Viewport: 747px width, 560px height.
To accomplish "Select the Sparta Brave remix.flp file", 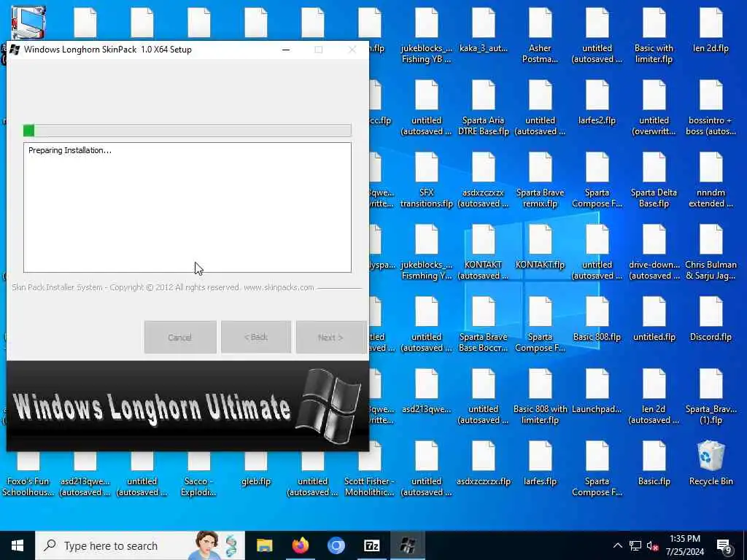I will point(541,181).
